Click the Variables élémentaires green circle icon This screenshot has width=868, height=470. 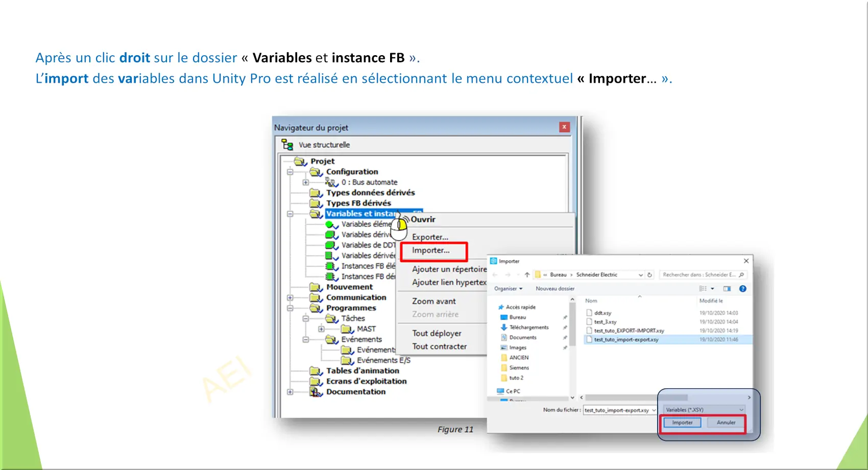click(x=332, y=224)
